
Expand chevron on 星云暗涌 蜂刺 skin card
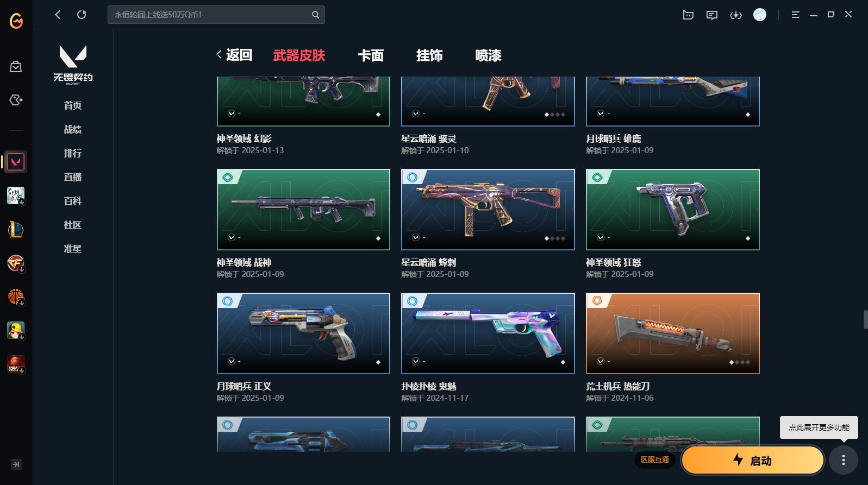(x=416, y=237)
